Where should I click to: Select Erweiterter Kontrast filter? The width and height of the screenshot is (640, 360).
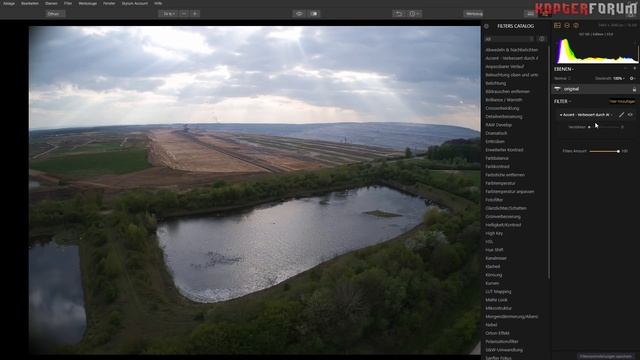(504, 150)
